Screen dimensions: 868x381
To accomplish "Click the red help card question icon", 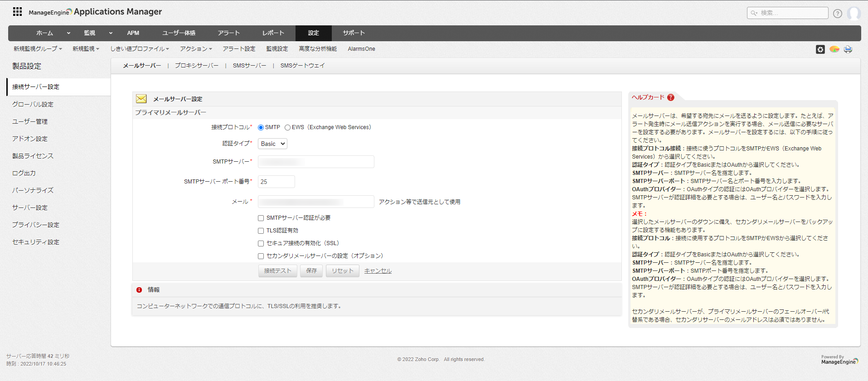I will point(671,97).
